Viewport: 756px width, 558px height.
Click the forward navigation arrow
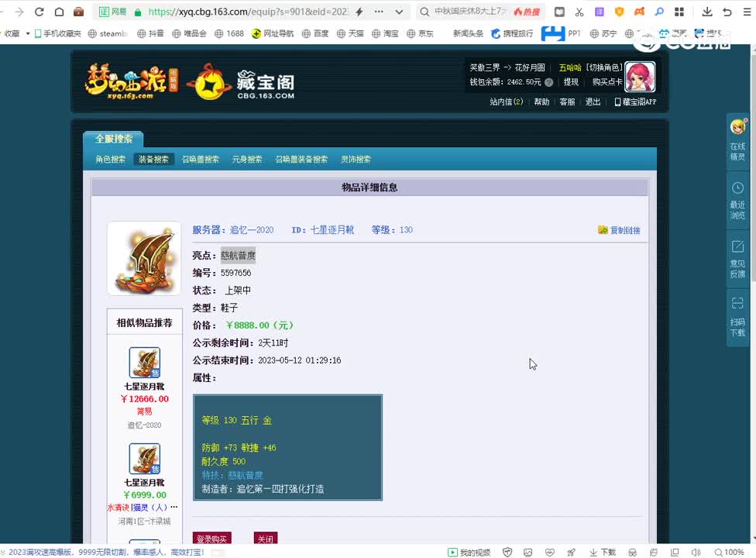click(19, 12)
